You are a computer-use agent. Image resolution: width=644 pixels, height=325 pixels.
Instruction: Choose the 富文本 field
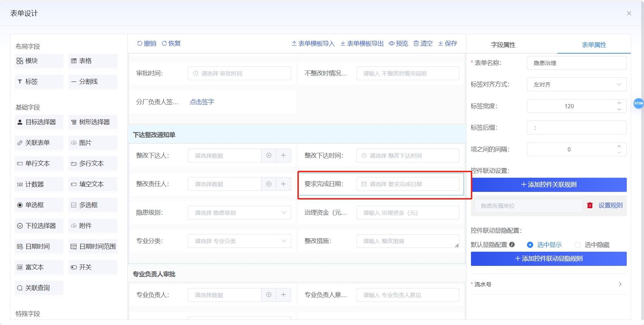(39, 267)
